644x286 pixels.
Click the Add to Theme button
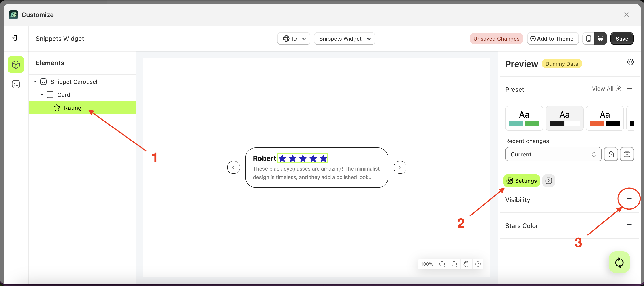point(553,38)
